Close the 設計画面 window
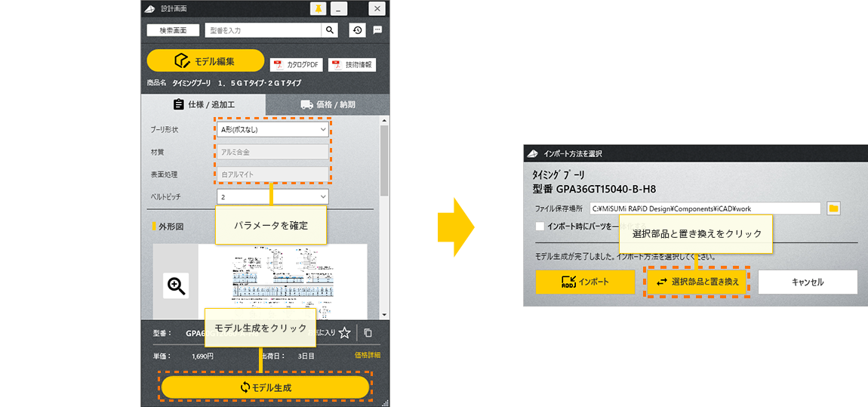868x407 pixels. [377, 8]
